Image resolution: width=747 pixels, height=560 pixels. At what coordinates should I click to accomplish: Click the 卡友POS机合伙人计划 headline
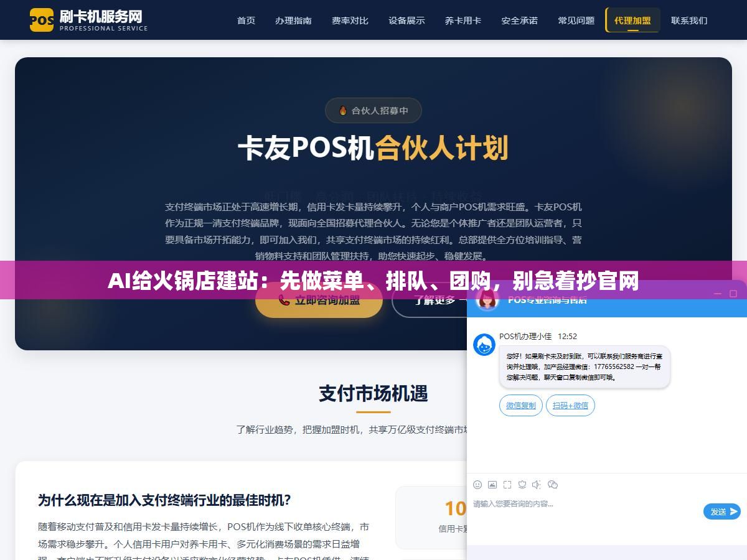click(374, 149)
